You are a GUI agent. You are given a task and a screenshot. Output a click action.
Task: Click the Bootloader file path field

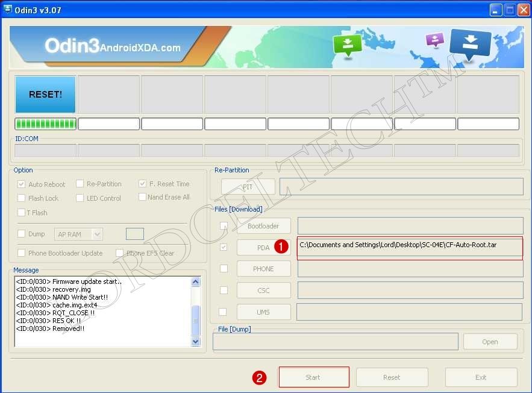click(410, 225)
